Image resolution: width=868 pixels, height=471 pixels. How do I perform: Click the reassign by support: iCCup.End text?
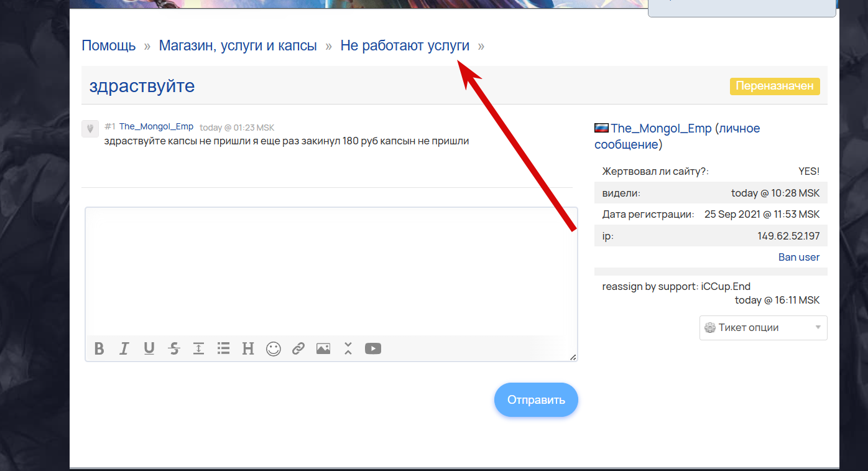676,286
